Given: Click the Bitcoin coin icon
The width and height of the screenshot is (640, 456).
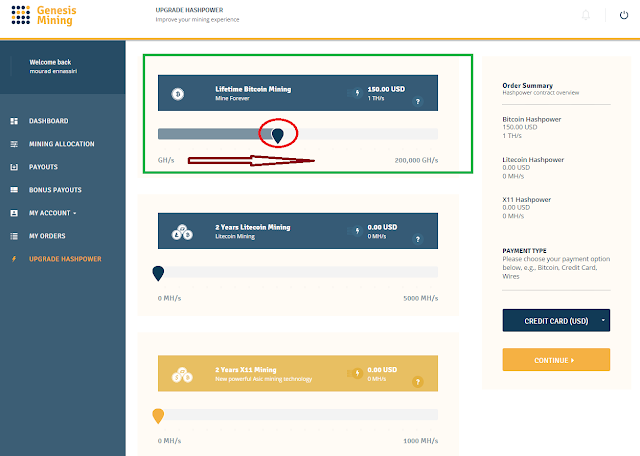Looking at the screenshot, I should 178,94.
